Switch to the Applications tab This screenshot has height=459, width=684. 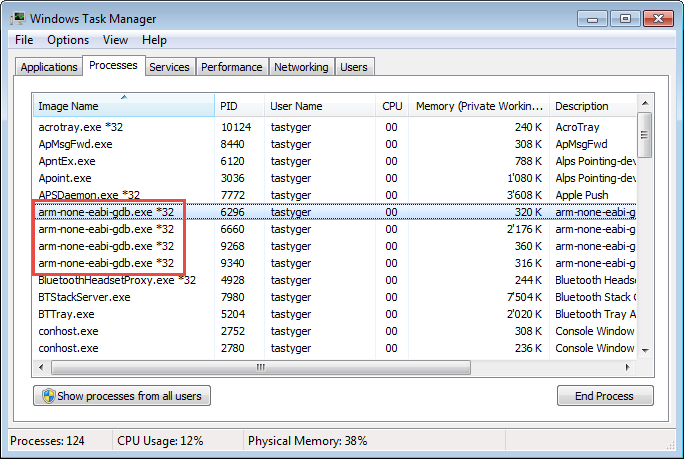49,67
